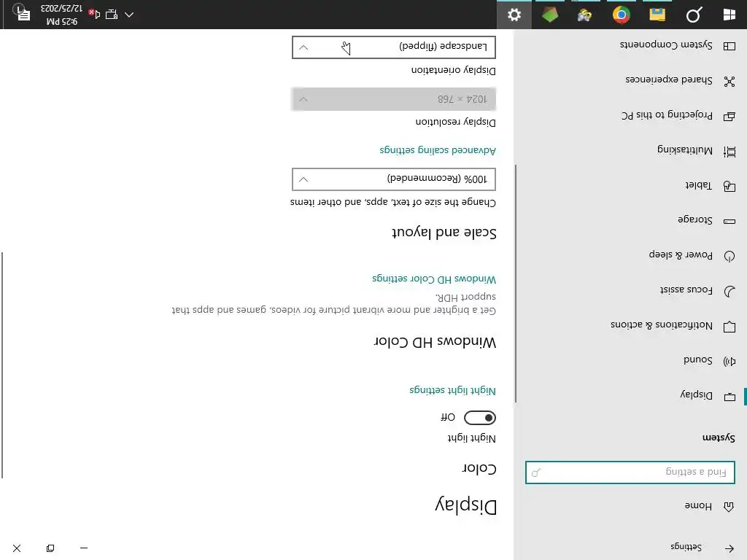Click the green app icon on taskbar
Image resolution: width=747 pixels, height=560 pixels.
[x=550, y=15]
